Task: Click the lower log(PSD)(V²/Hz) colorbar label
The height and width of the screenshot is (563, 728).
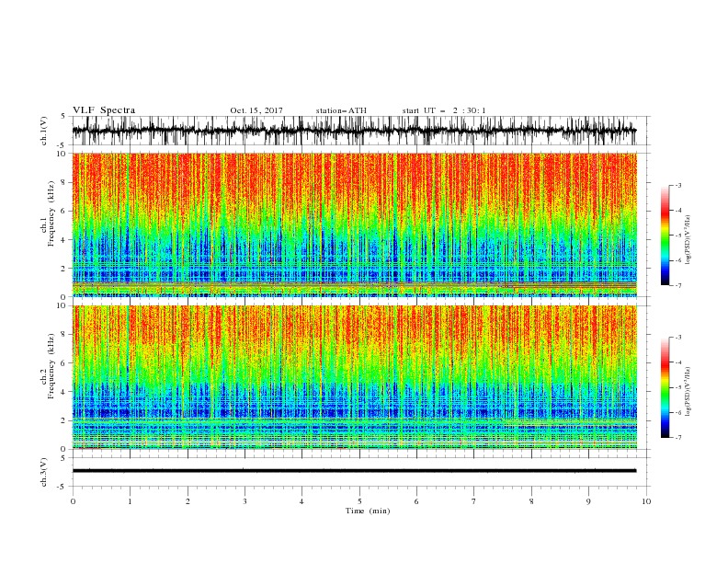Action: tap(688, 391)
